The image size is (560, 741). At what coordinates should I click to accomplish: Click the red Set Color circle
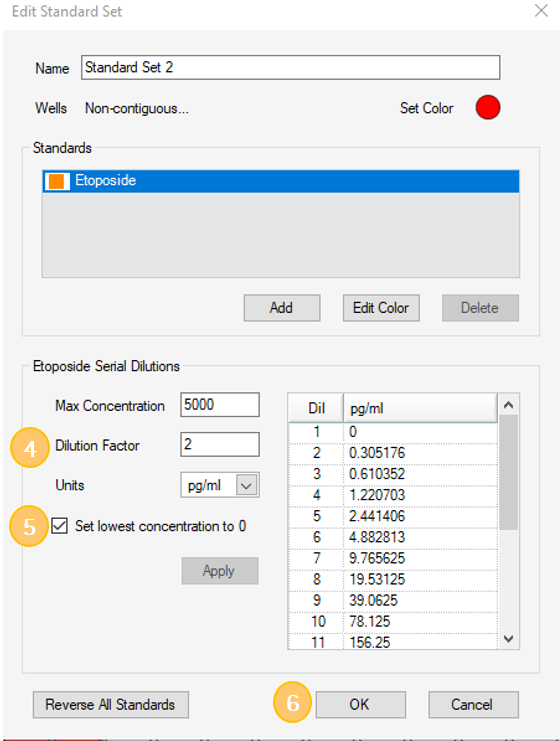point(488,107)
